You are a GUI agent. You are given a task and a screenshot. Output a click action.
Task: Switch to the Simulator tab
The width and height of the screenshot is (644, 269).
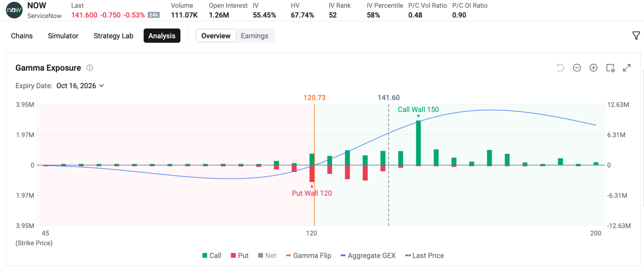click(x=63, y=36)
